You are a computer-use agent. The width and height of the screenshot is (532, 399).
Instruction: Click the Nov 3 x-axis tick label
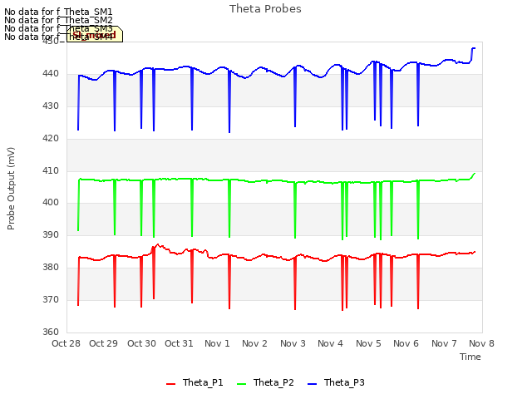tap(293, 343)
